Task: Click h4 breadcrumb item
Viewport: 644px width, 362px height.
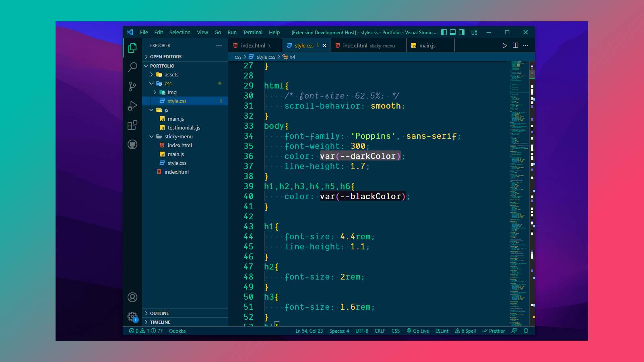Action: [x=289, y=57]
